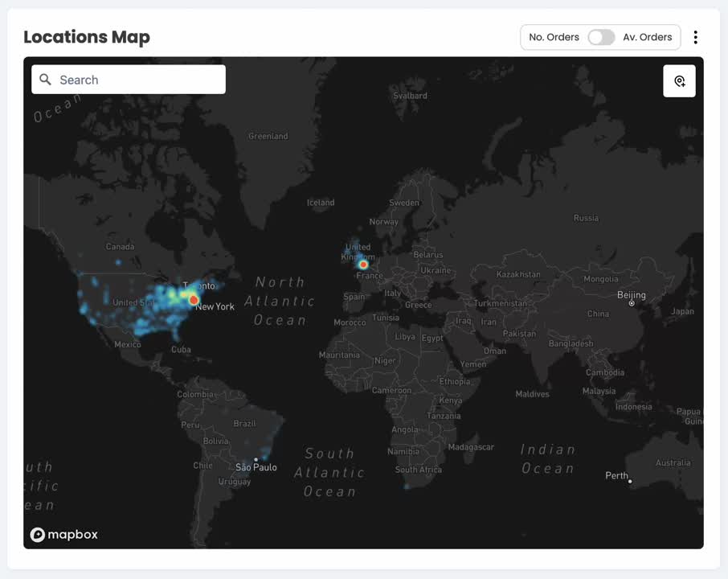Click the Russia label on map
Screen dimensions: 728x579
click(586, 218)
